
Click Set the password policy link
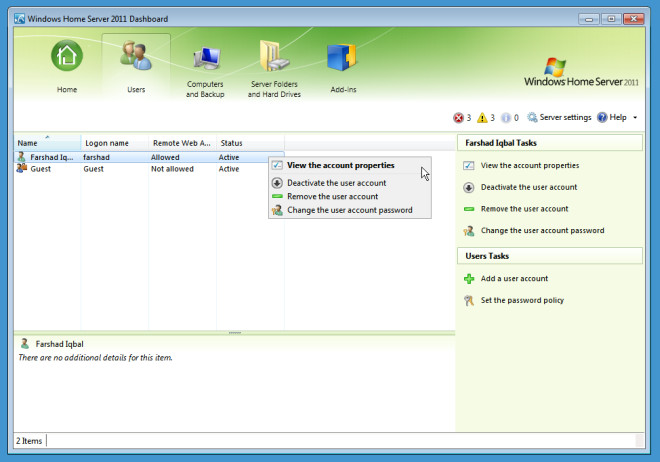coord(522,300)
